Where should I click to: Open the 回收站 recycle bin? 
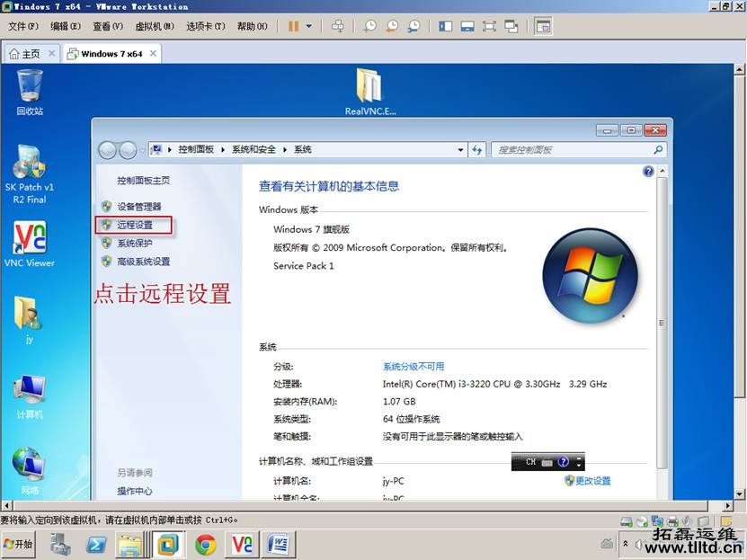click(x=30, y=85)
